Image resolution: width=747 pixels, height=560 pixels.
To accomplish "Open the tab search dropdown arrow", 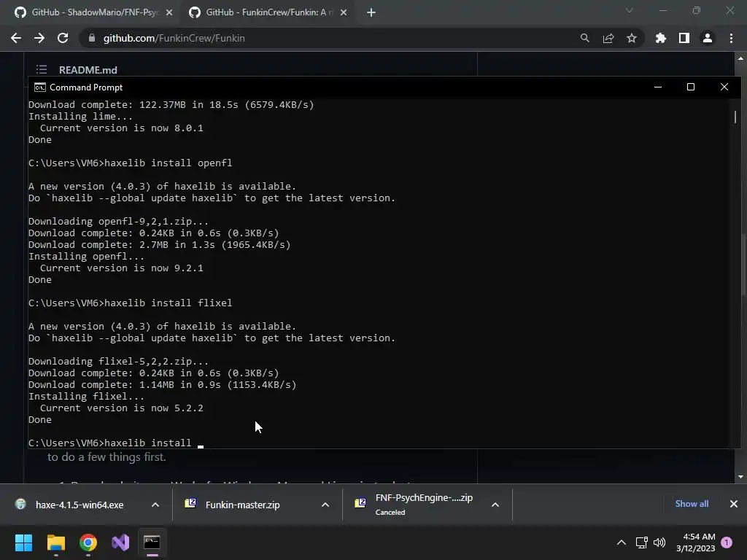I will point(630,10).
